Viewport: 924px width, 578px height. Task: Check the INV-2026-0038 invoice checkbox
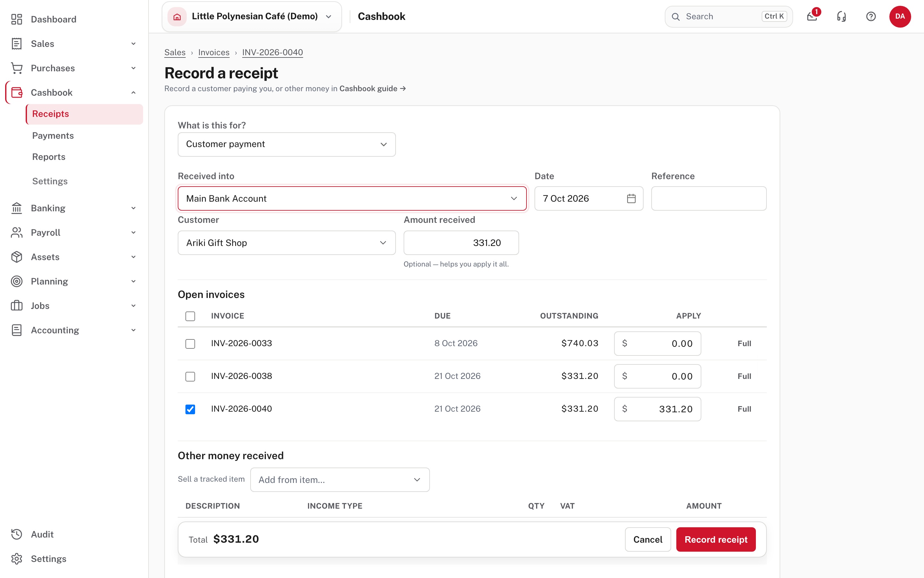190,377
